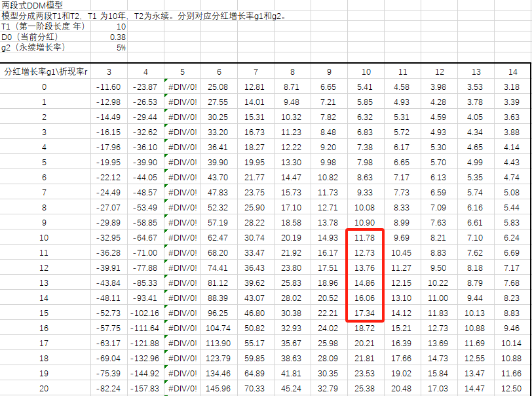Image resolution: width=532 pixels, height=396 pixels.
Task: Click the D0（当前分红）label cell
Action: click(31, 37)
